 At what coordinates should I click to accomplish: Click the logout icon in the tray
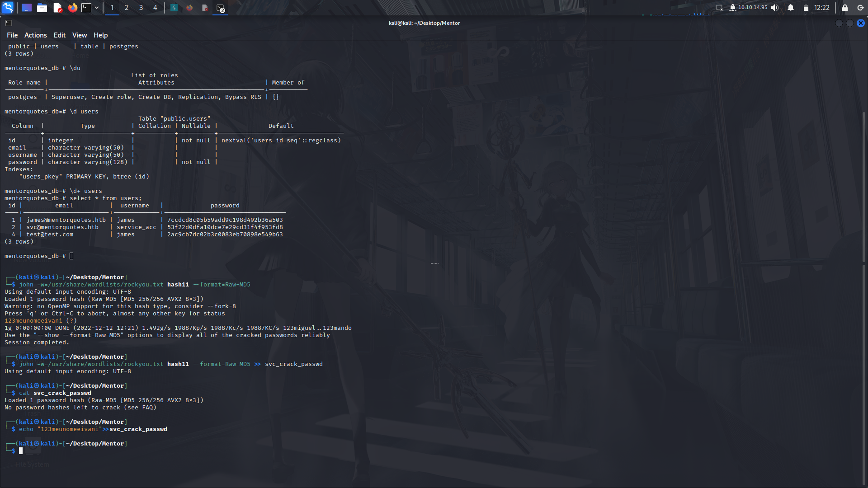point(860,8)
